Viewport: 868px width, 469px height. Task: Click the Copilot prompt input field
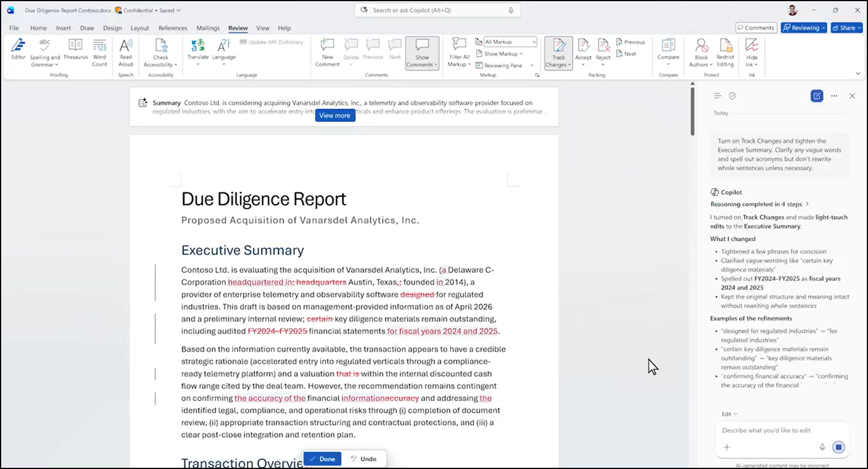point(782,430)
